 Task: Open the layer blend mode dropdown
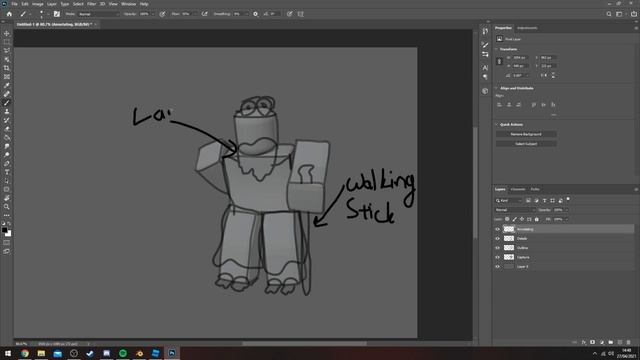515,210
